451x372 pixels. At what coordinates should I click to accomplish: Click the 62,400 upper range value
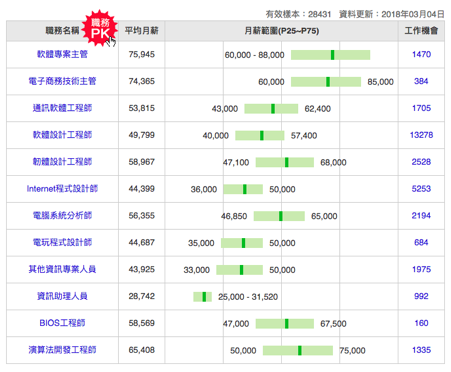point(318,109)
